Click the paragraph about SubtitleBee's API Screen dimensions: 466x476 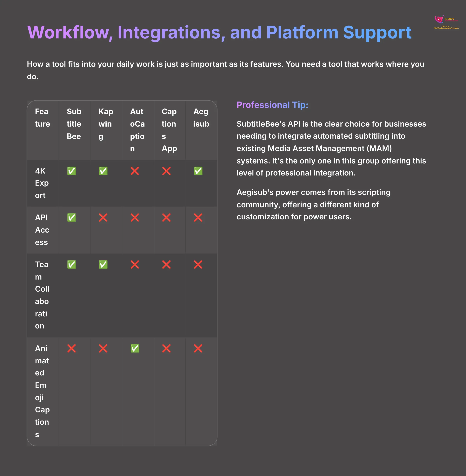331,148
